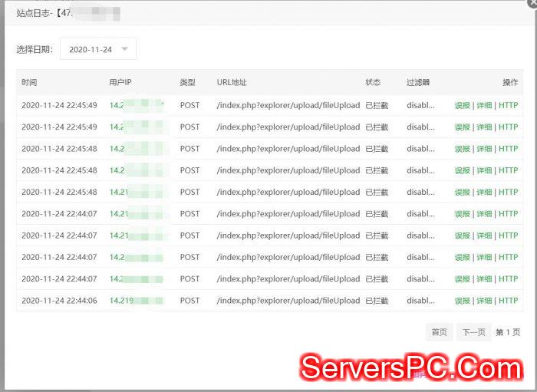Click the URL地址 column header

click(x=232, y=82)
